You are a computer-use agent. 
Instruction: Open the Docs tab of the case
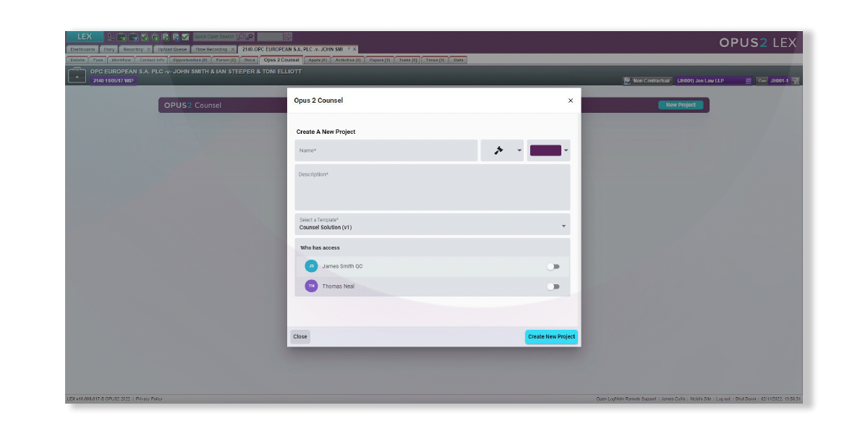tap(250, 61)
